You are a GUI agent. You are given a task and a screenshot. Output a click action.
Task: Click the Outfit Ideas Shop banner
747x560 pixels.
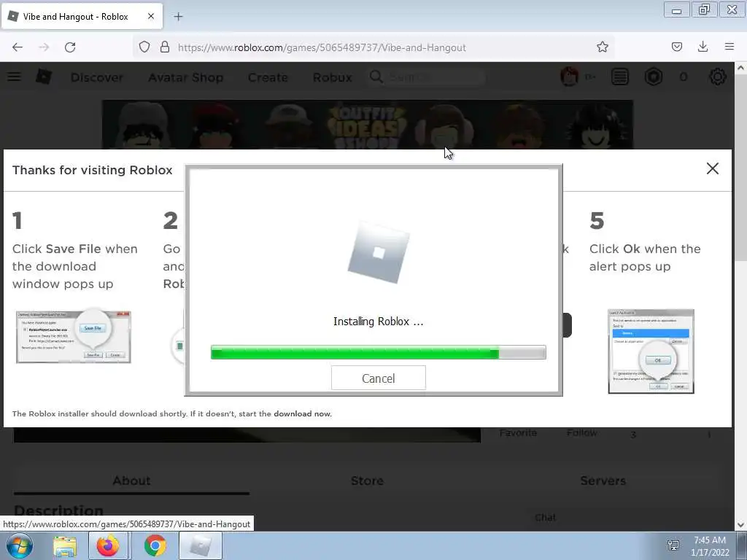pos(368,125)
